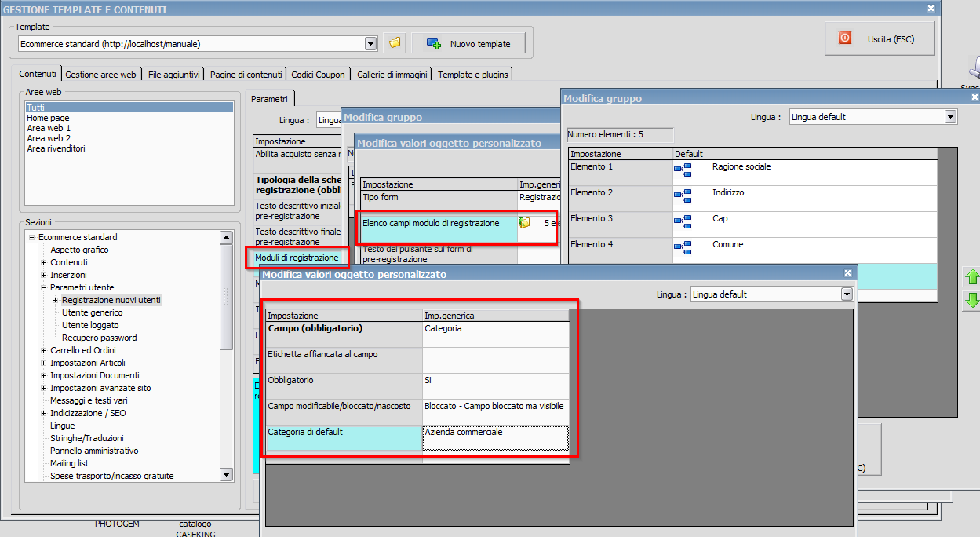Click Sezioni tree scrollbar up arrow
Screen dimensions: 980x537
tap(226, 238)
